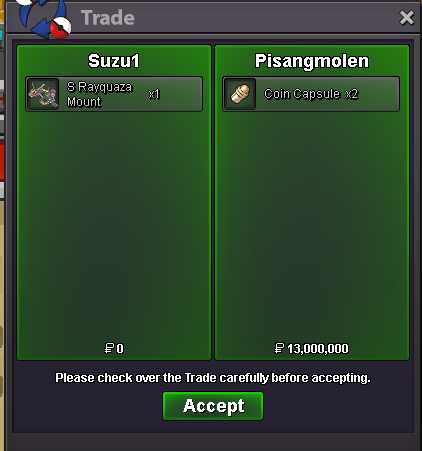
Task: Click the Suzu1 player name
Action: pyautogui.click(x=114, y=61)
